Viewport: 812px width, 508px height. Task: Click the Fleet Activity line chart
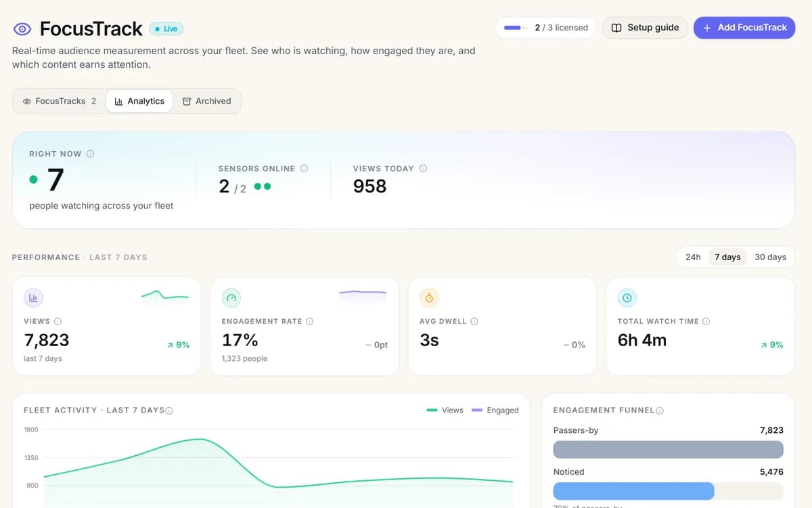tap(278, 467)
